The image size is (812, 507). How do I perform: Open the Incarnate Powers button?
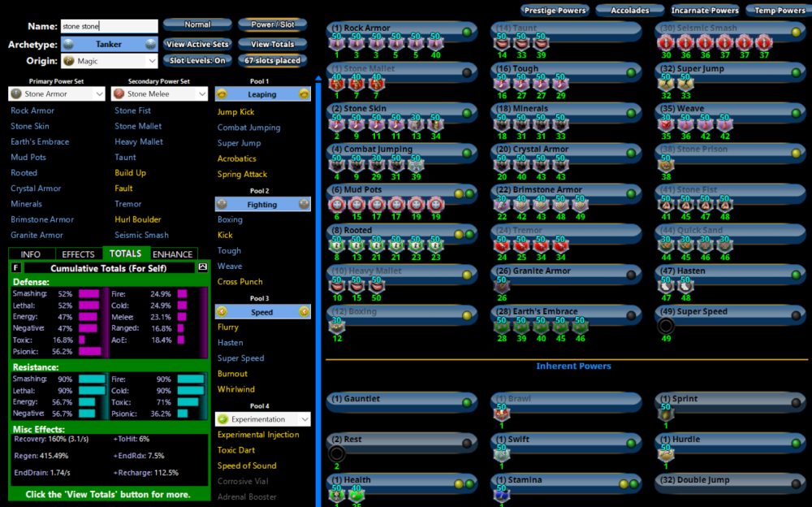(x=705, y=11)
